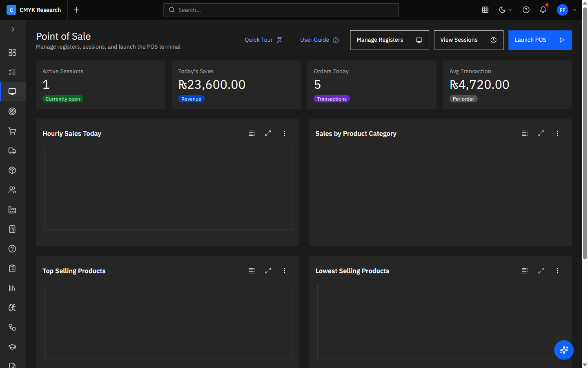Click the Revenue badge
Screen dimensions: 588x368
tap(191, 99)
